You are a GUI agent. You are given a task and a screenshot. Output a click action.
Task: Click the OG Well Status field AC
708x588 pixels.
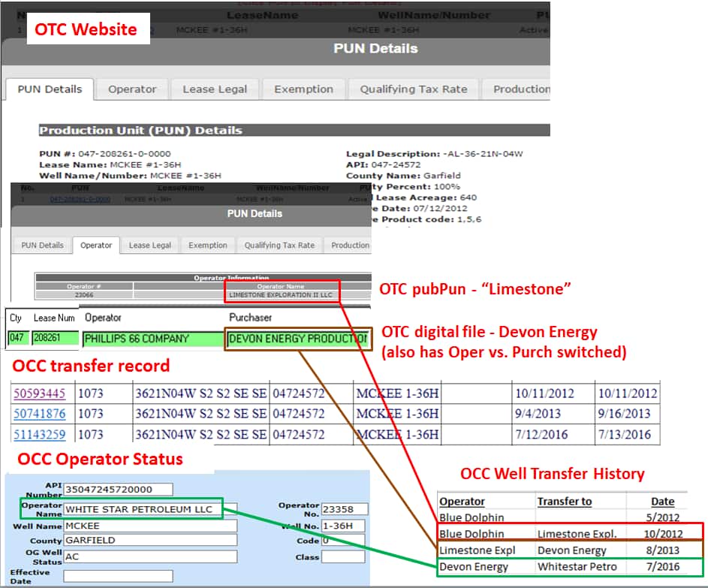150,556
